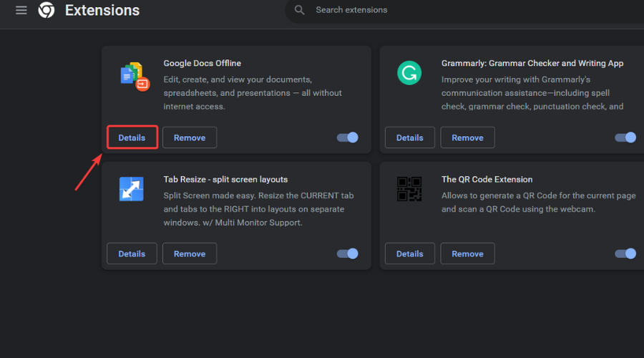Disable The QR Code Extension toggle
The image size is (644, 358).
point(625,253)
